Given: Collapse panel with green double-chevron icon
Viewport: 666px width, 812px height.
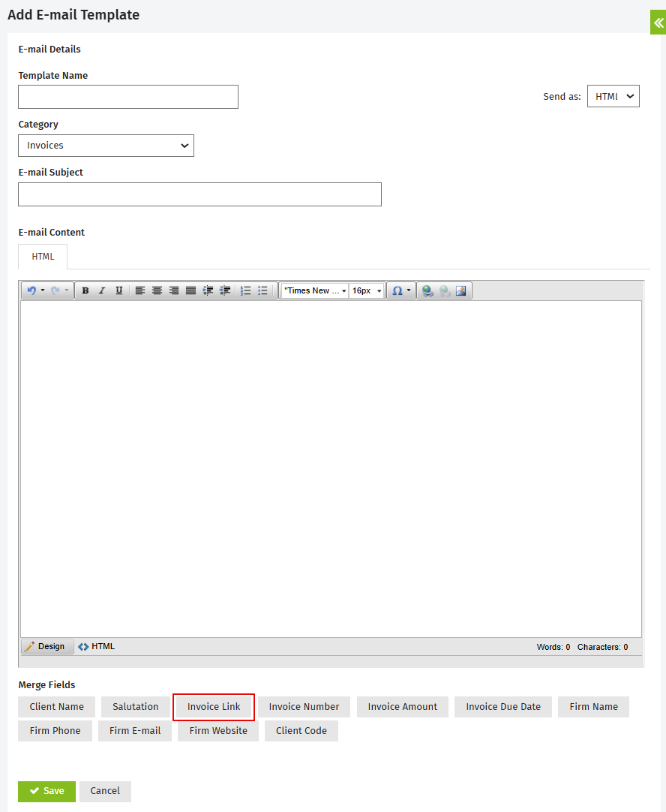Looking at the screenshot, I should pyautogui.click(x=658, y=23).
